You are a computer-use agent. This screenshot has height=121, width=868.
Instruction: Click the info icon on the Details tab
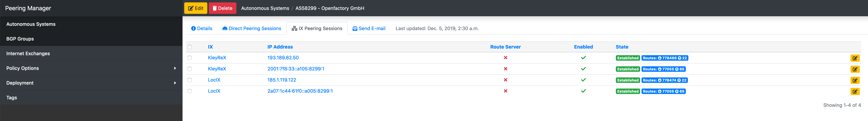click(x=193, y=28)
